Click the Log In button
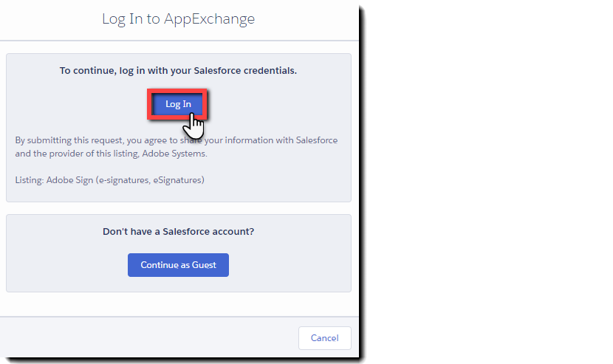The image size is (613, 364). point(178,104)
